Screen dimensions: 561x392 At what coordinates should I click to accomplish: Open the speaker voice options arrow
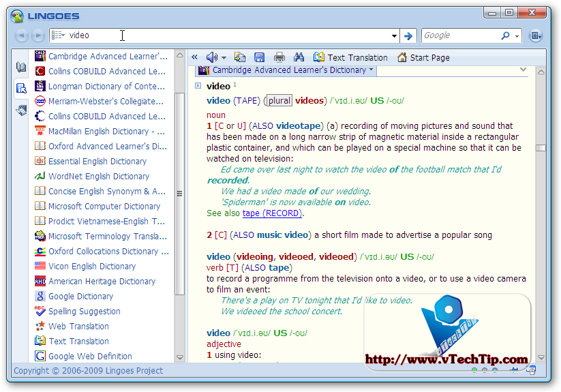pyautogui.click(x=224, y=57)
